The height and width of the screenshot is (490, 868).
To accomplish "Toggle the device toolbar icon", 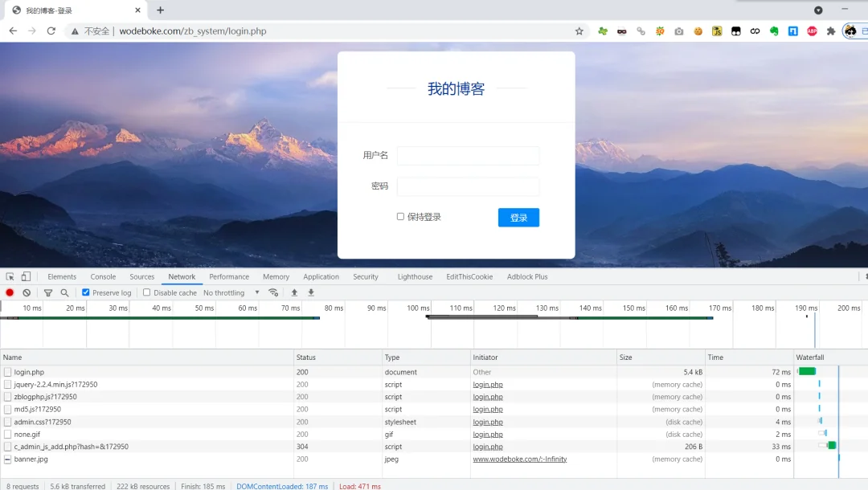I will (x=26, y=276).
